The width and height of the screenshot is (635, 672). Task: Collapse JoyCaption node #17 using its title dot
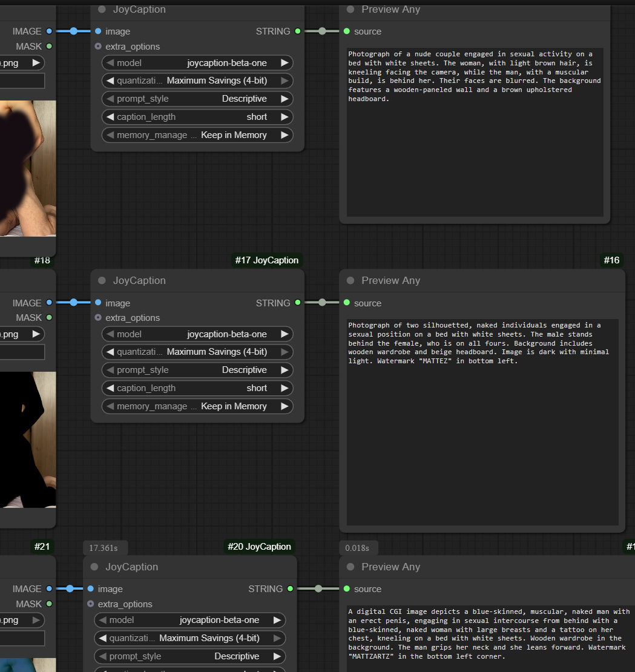click(x=102, y=280)
